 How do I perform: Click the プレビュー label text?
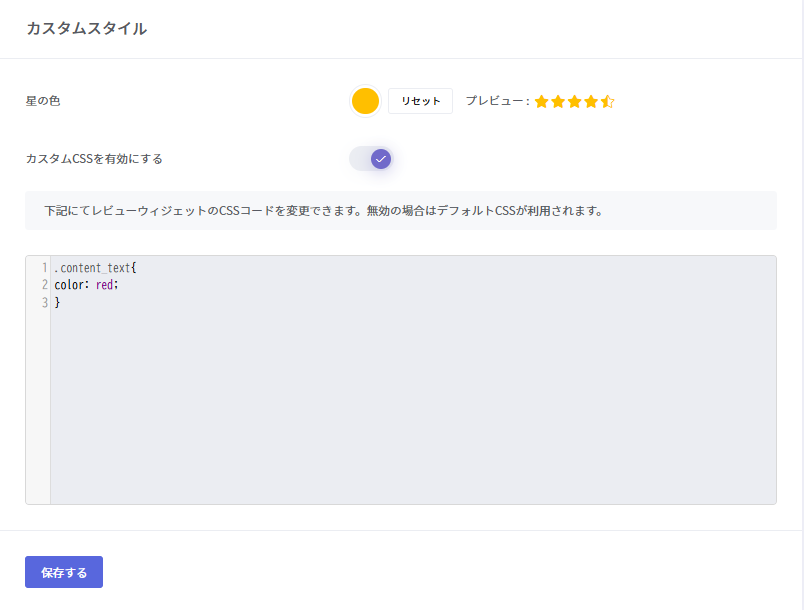click(494, 101)
